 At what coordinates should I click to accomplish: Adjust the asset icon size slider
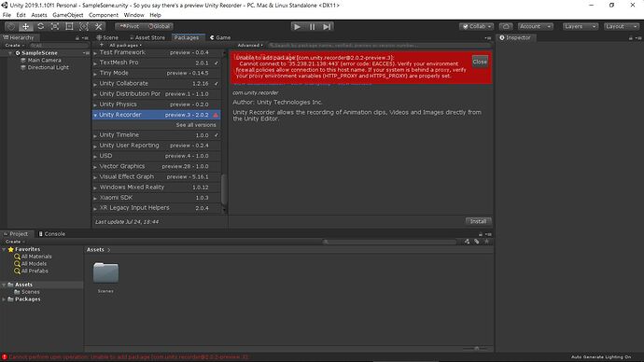476,348
